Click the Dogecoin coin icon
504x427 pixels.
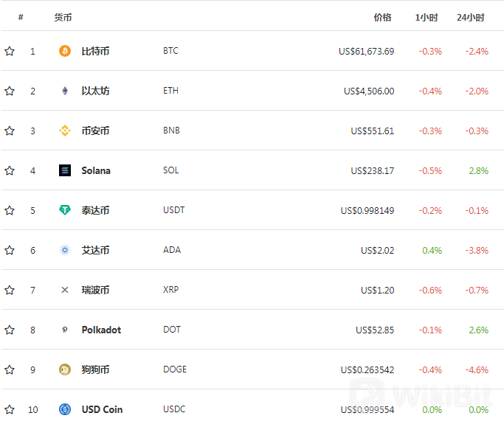click(65, 369)
